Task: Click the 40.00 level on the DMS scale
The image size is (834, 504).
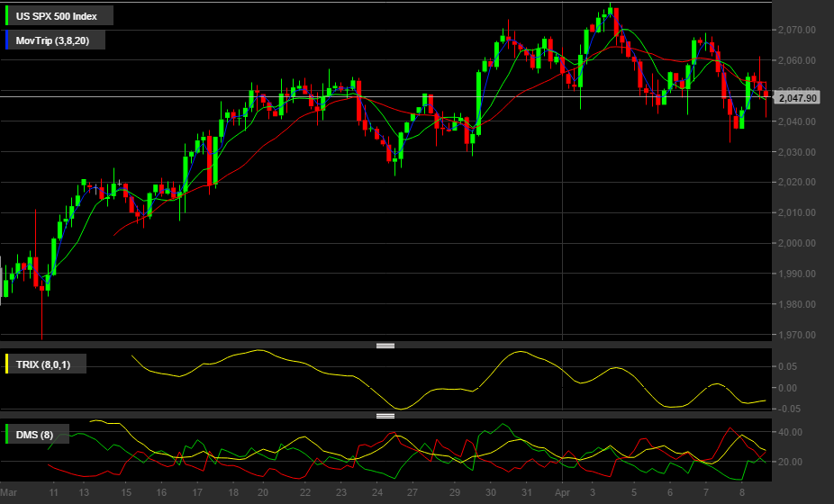Action: tap(790, 432)
